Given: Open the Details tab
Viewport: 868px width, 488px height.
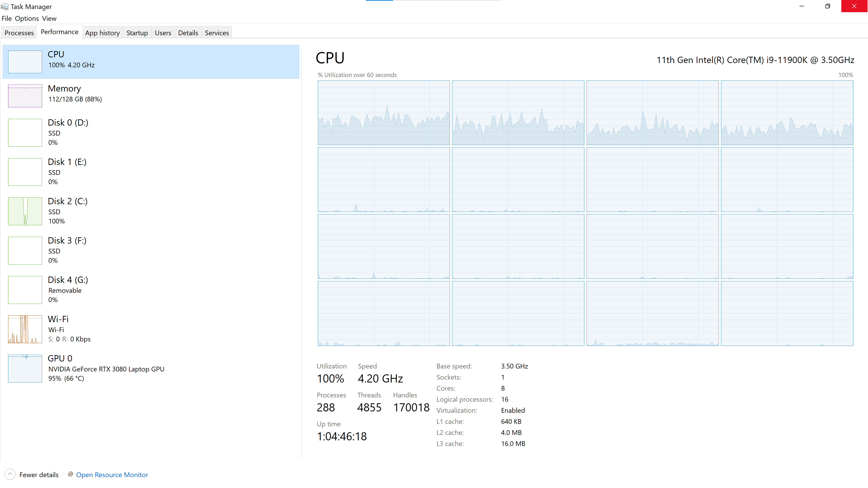Looking at the screenshot, I should tap(188, 33).
